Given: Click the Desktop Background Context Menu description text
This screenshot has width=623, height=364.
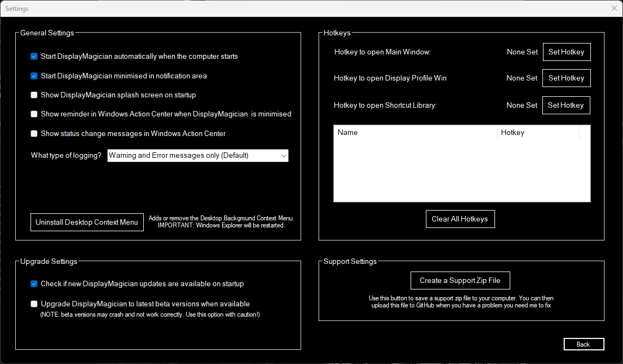Looking at the screenshot, I should pyautogui.click(x=221, y=222).
